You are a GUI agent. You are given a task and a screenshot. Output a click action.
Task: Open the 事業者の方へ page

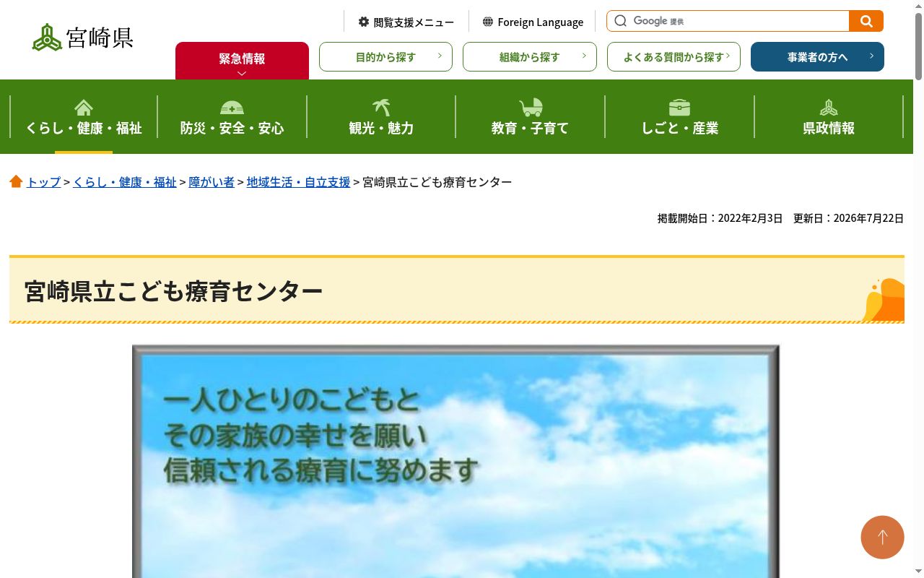coord(817,57)
